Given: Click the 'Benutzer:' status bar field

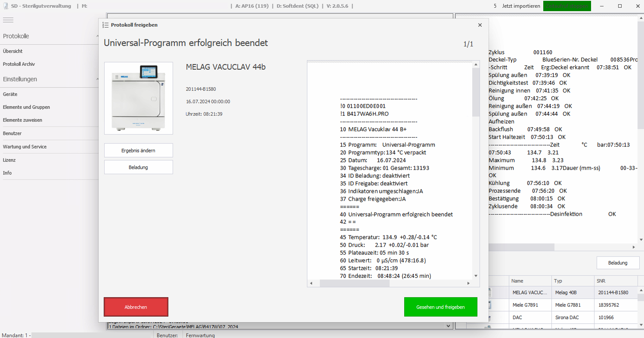Looking at the screenshot, I should 167,335.
